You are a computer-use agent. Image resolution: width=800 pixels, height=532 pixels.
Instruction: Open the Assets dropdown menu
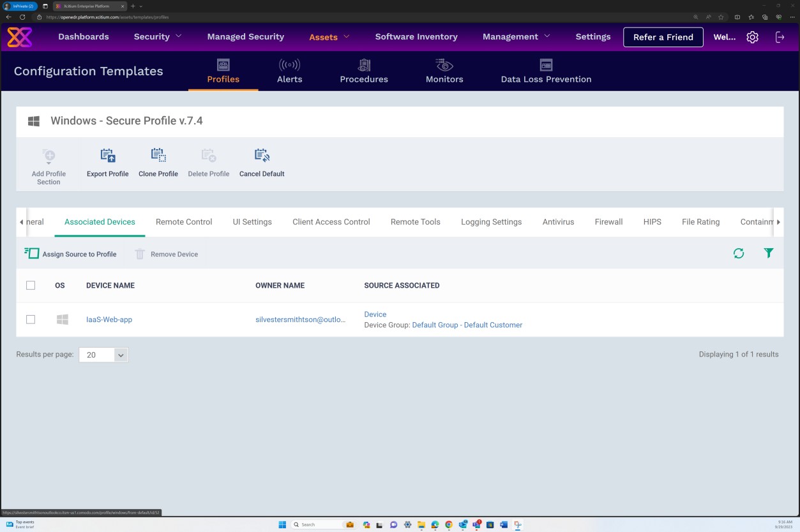[328, 36]
